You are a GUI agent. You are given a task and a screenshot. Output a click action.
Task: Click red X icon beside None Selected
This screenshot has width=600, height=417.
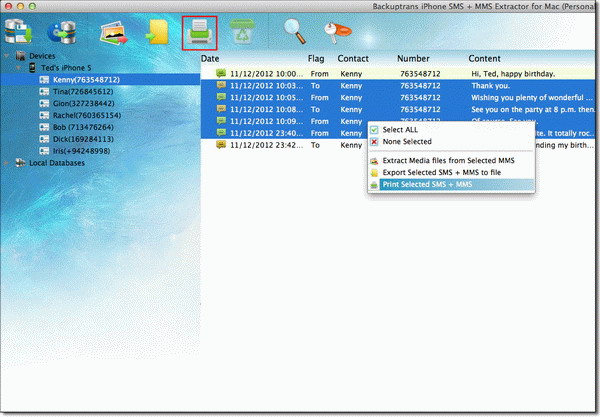click(374, 142)
